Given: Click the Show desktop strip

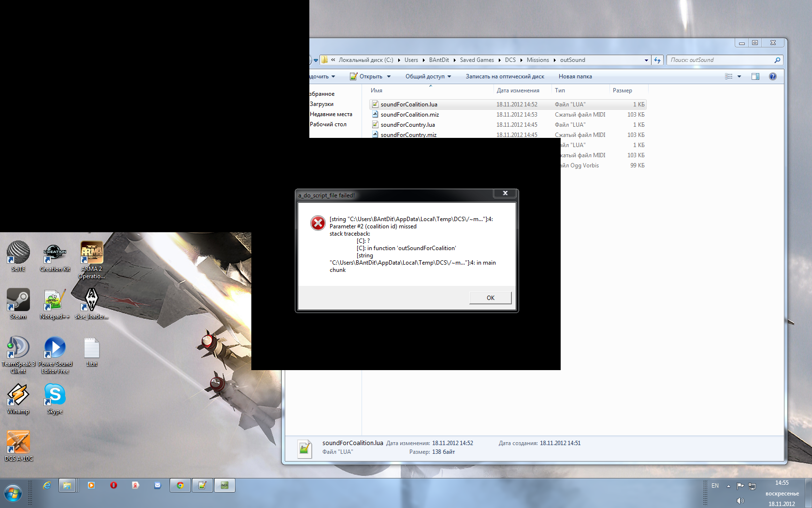Looking at the screenshot, I should click(809, 493).
